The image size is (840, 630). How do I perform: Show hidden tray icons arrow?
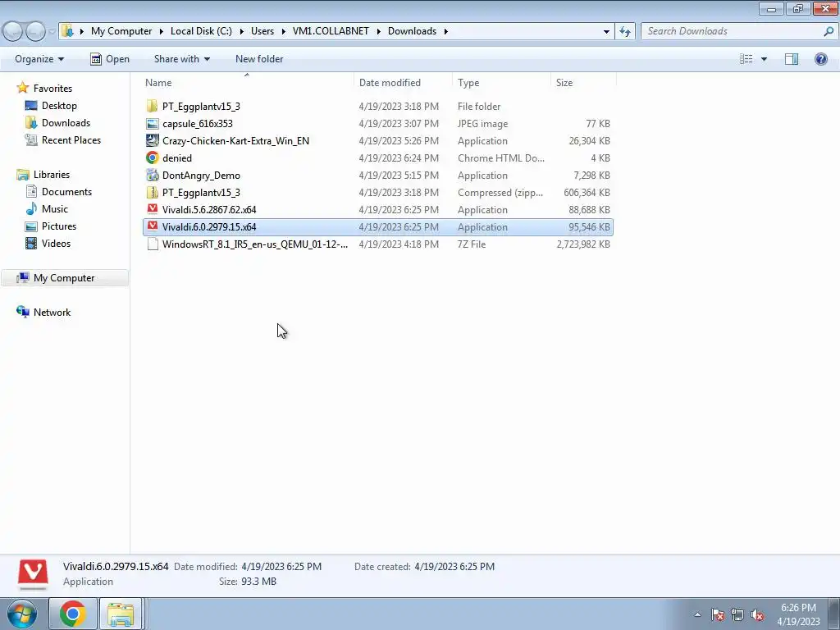[x=697, y=614]
